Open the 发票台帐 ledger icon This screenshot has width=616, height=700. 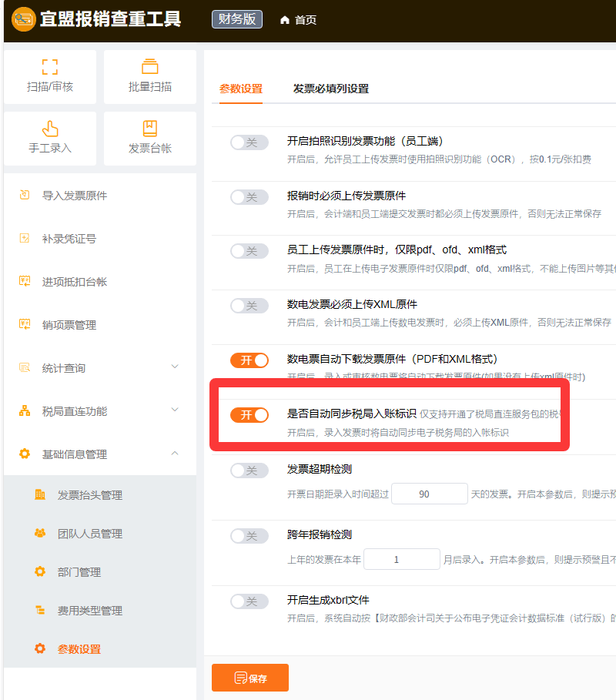click(x=150, y=129)
